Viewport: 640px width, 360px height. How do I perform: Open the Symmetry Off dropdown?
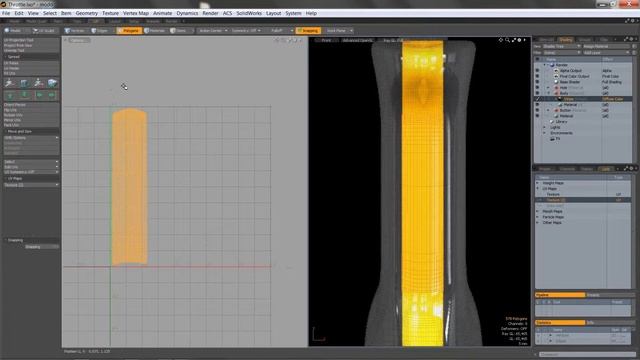click(x=246, y=31)
